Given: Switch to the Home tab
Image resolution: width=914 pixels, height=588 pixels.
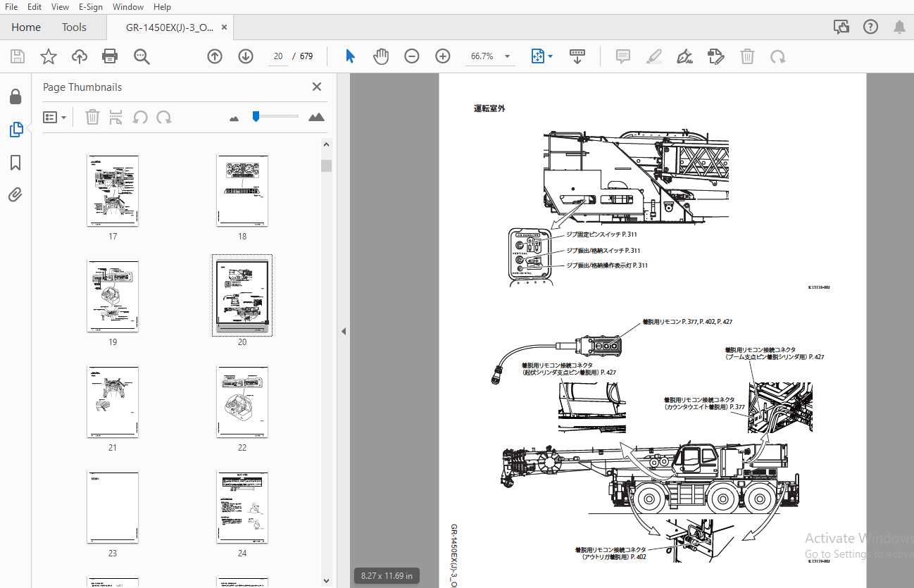Looking at the screenshot, I should point(26,27).
